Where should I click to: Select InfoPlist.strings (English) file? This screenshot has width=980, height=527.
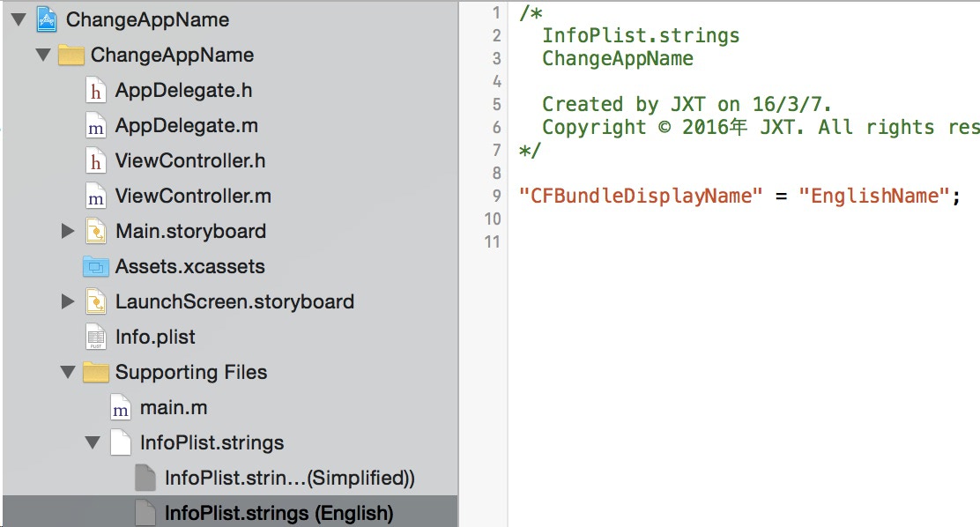pos(278,513)
